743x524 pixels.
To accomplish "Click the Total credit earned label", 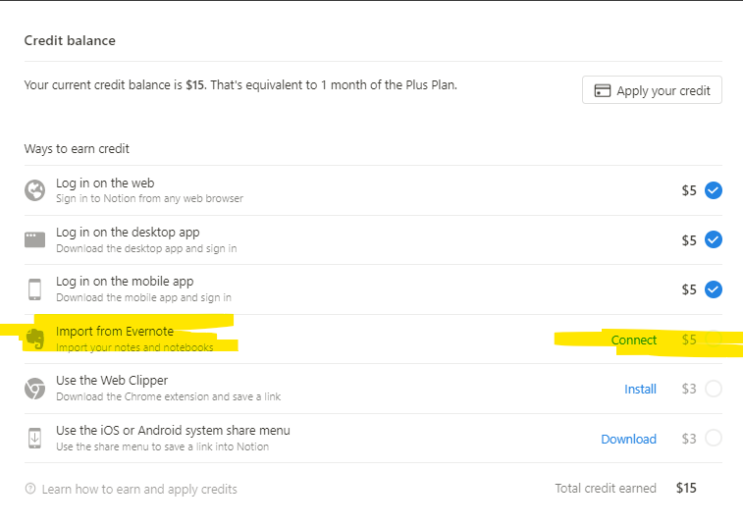I will tap(606, 488).
